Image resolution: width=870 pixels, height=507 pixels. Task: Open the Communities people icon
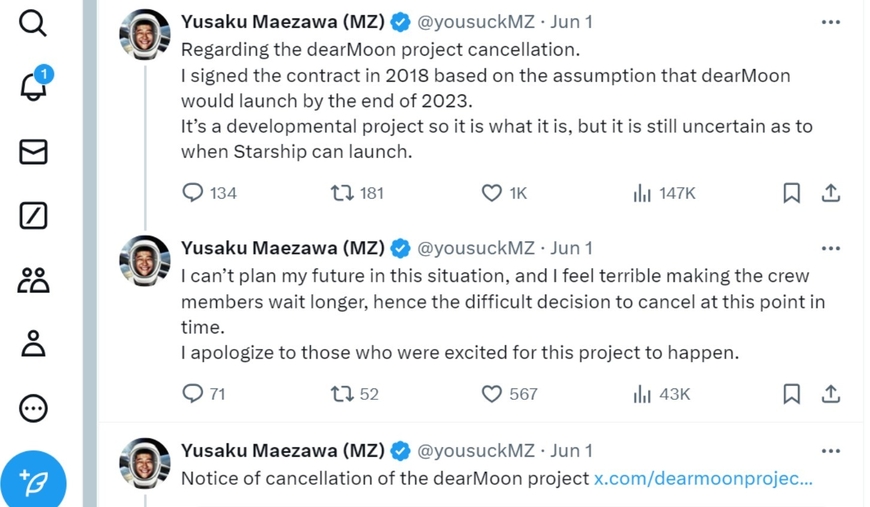coord(33,280)
